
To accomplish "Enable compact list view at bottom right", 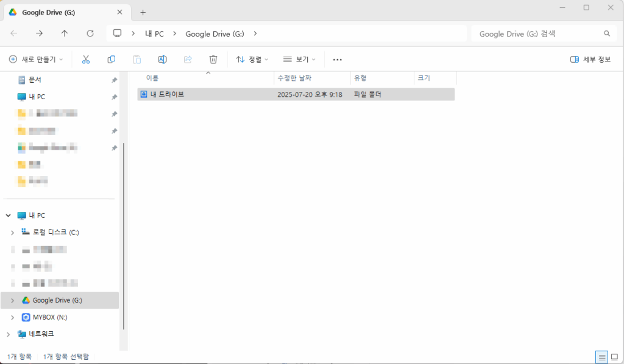I will 602,357.
